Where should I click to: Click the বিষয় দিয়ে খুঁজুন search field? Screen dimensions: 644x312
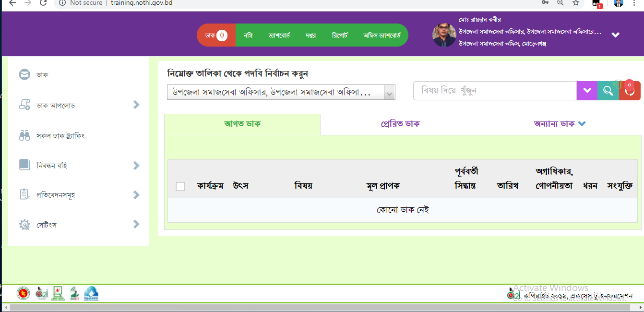pos(494,91)
